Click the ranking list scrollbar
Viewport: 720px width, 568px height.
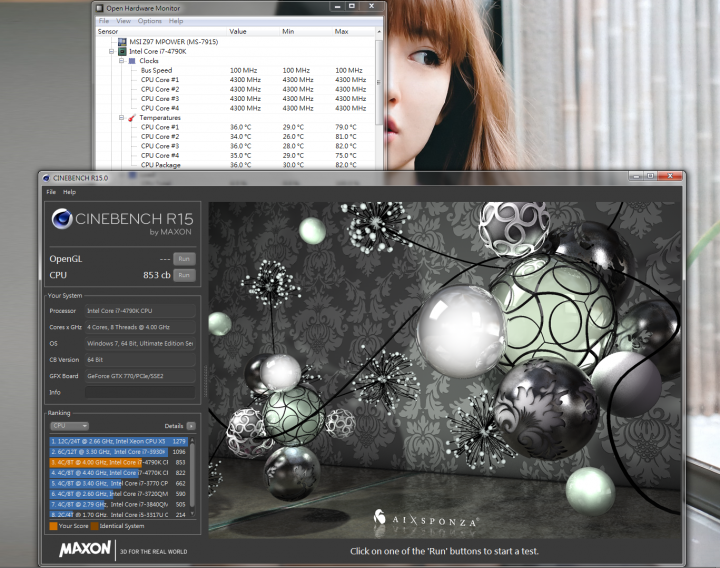pos(192,475)
